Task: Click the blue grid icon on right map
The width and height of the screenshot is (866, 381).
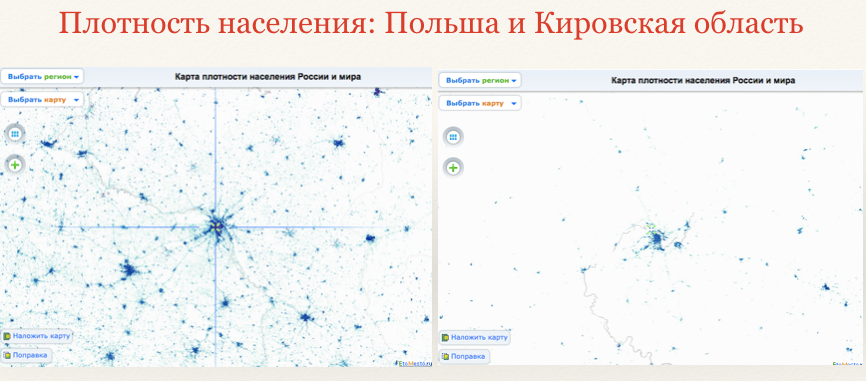Action: coord(453,137)
